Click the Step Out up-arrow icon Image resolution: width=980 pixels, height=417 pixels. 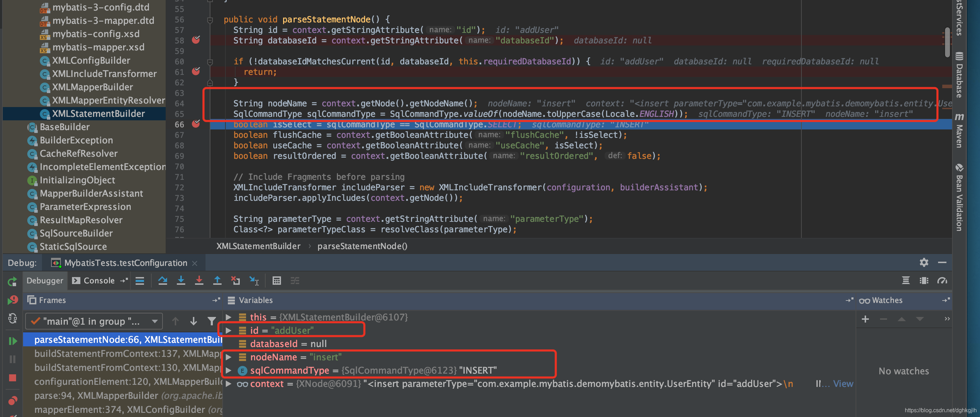tap(217, 281)
